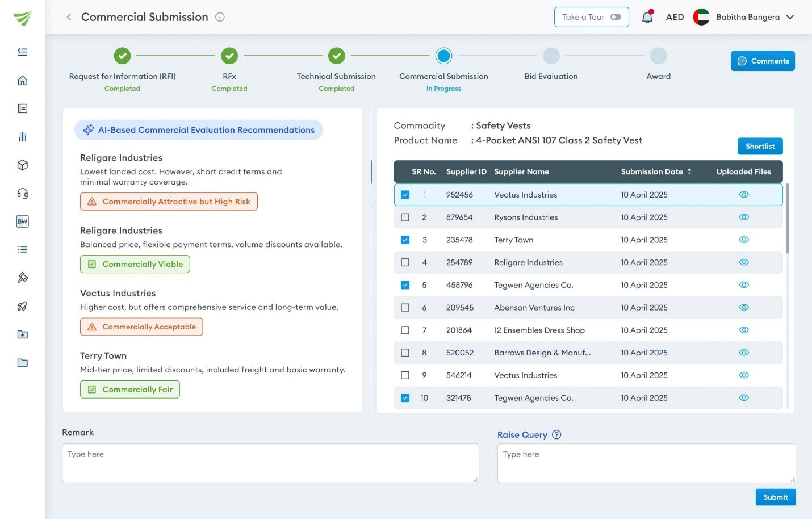Click Commercially Attractive but High Risk tag
812x519 pixels.
(169, 202)
